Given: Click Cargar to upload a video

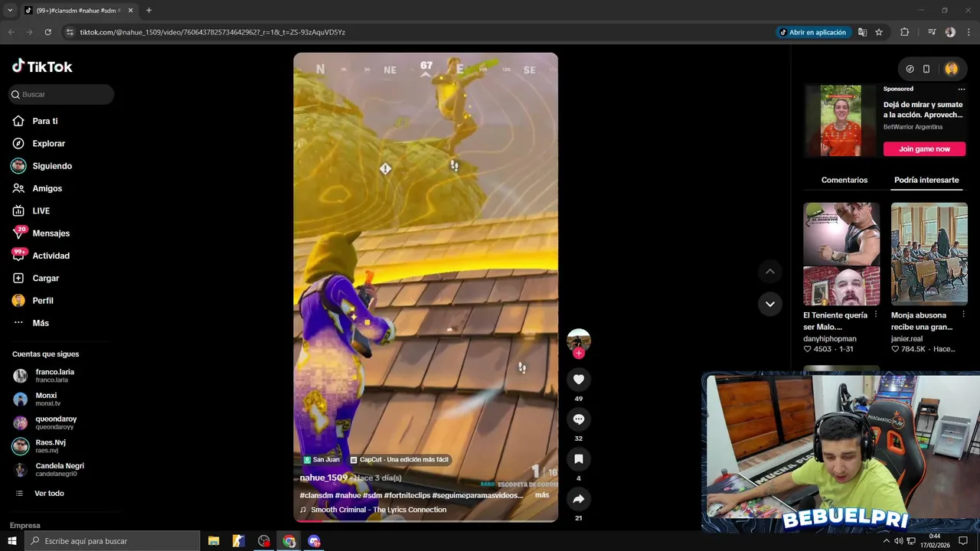Looking at the screenshot, I should [x=45, y=278].
